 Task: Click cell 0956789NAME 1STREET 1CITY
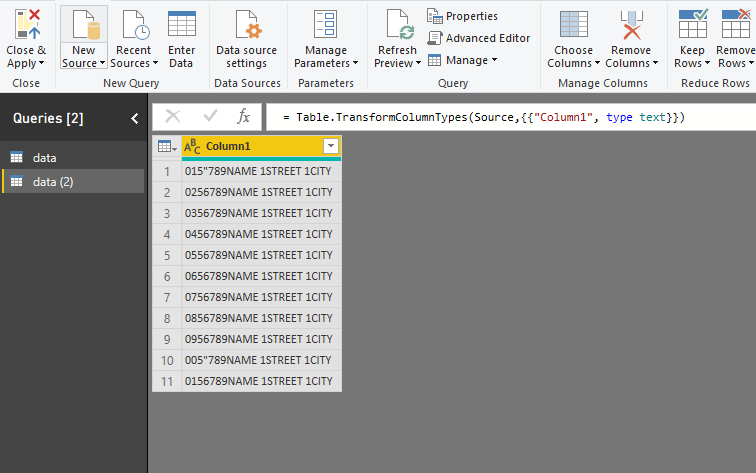point(261,339)
